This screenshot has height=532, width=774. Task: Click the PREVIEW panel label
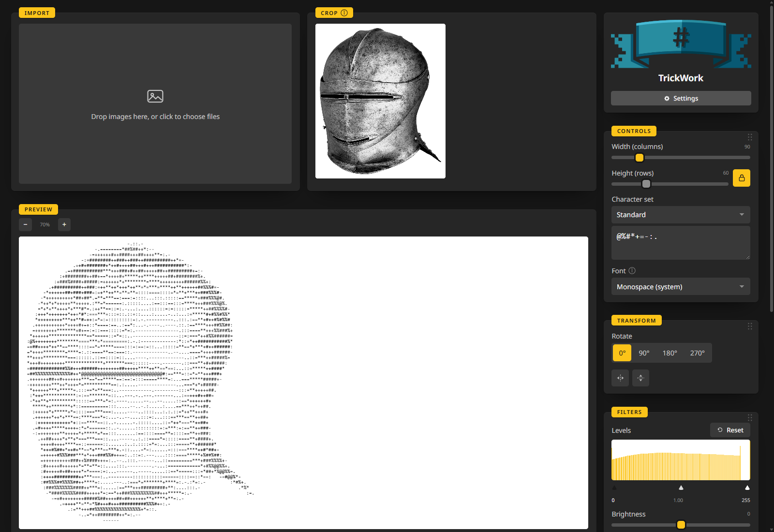pos(38,209)
